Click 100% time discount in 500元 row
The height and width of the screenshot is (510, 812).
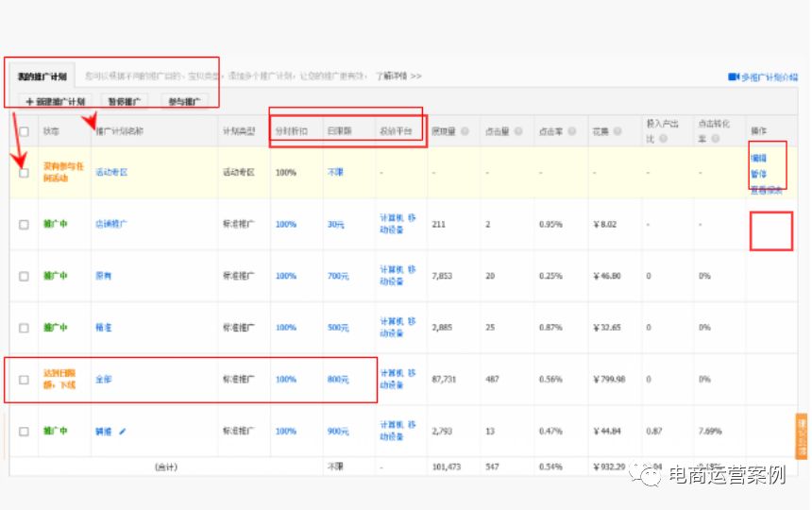click(286, 328)
